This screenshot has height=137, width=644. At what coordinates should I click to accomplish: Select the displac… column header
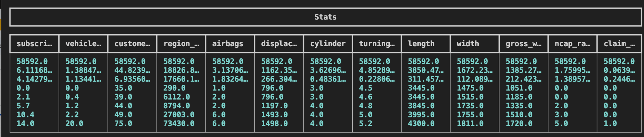pos(279,44)
